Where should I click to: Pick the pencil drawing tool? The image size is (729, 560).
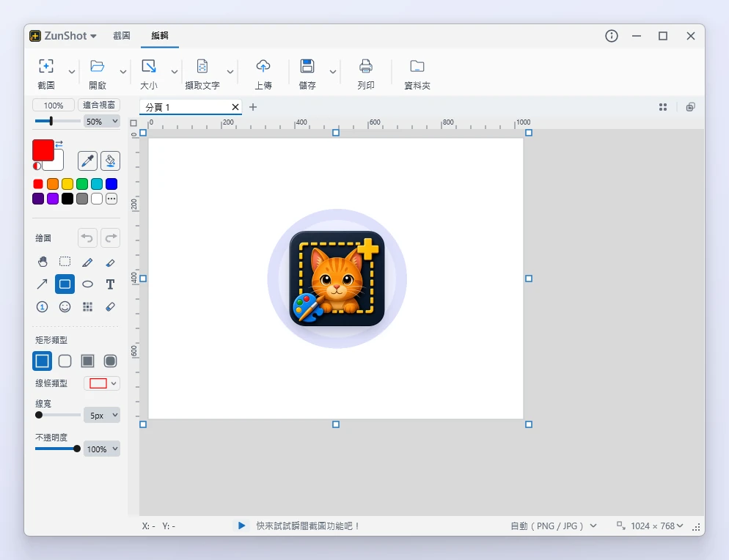pos(87,262)
